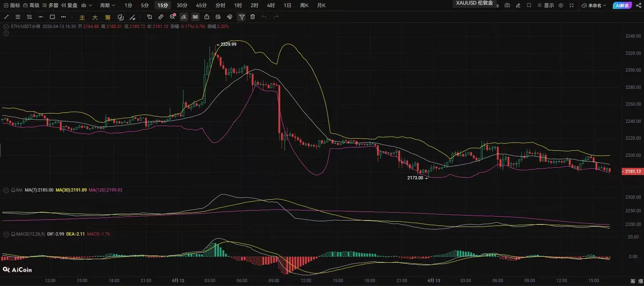
Task: Switch to the 45分 timeframe
Action: coord(201,5)
